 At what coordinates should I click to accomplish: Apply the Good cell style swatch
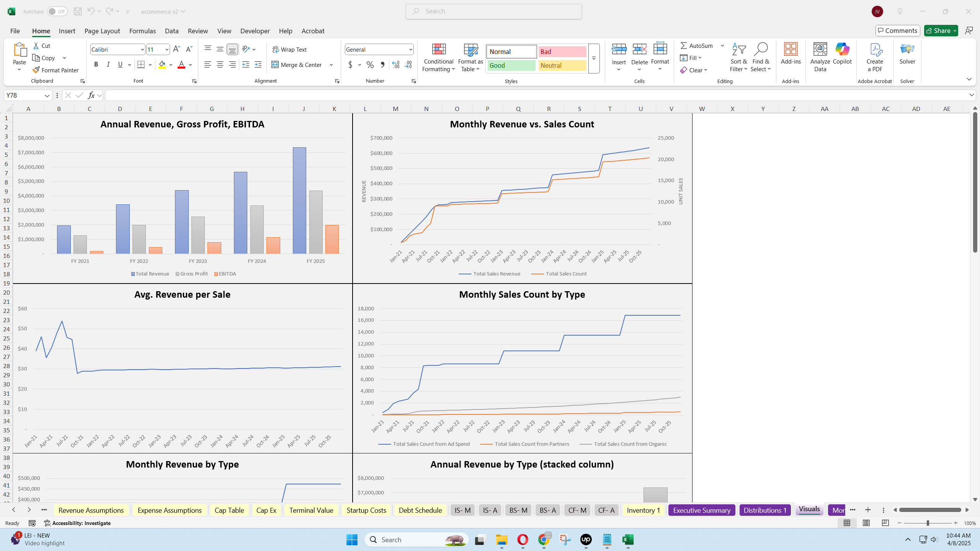[511, 65]
